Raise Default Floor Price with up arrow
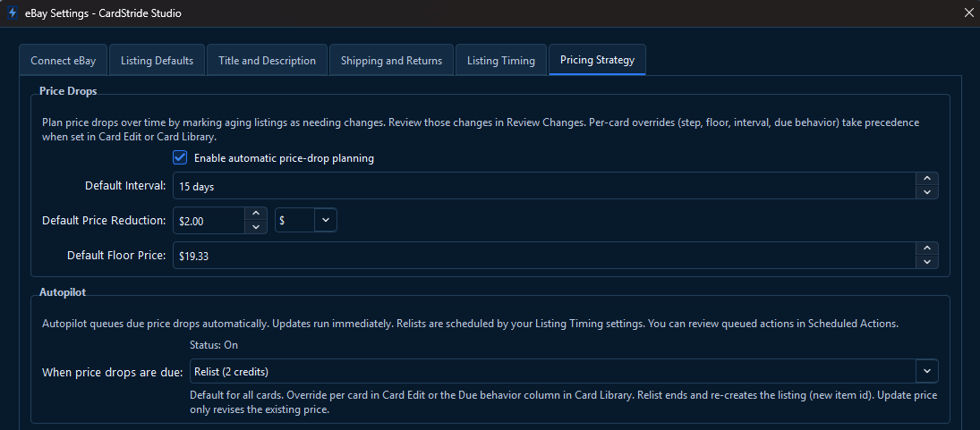The width and height of the screenshot is (980, 430). [x=927, y=249]
